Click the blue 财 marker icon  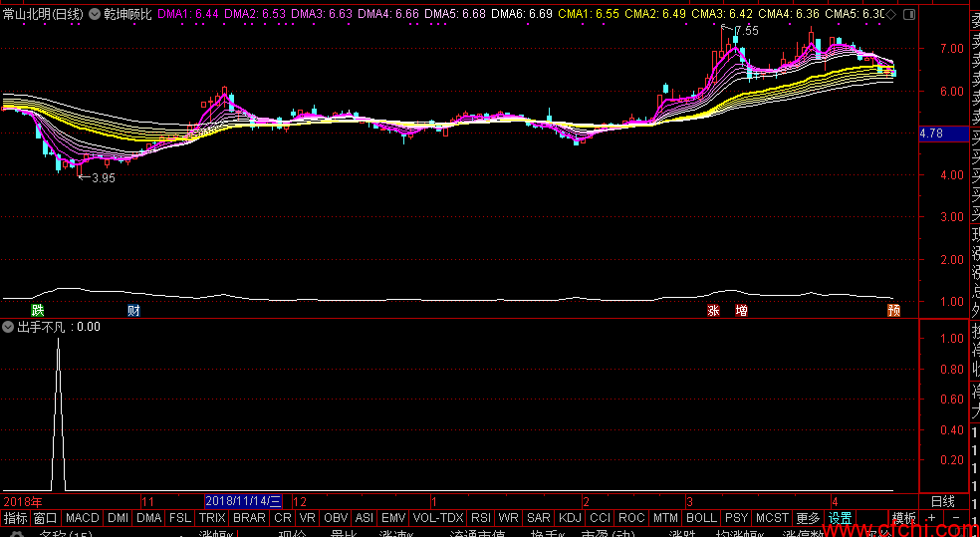(133, 311)
